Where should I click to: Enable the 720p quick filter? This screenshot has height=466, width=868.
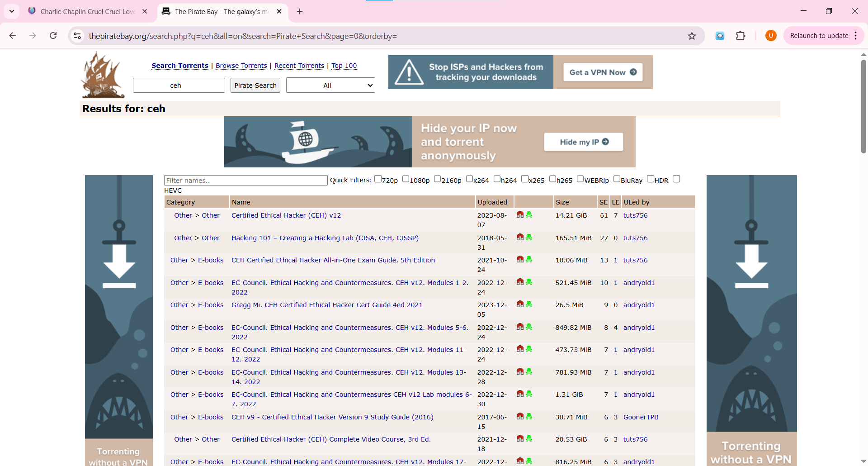tap(378, 179)
